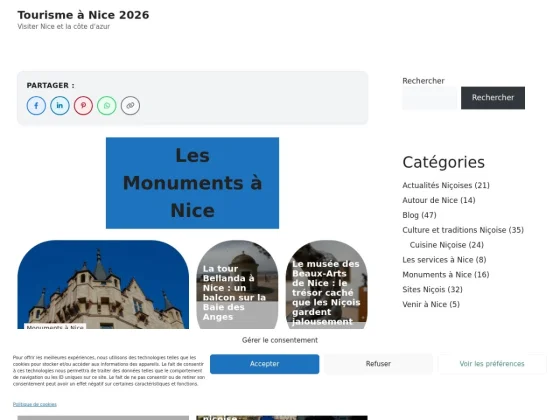Copy the page link with the chain icon
This screenshot has height=420, width=560.
pyautogui.click(x=130, y=106)
